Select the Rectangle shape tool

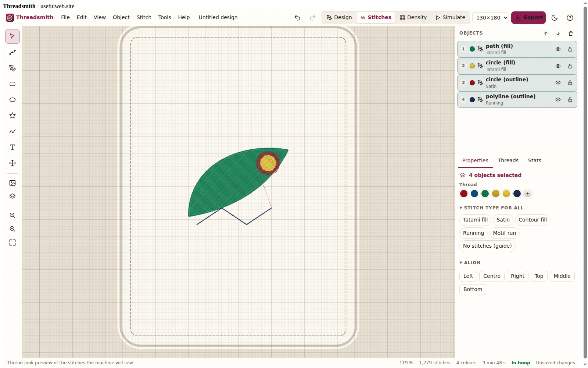coord(12,84)
